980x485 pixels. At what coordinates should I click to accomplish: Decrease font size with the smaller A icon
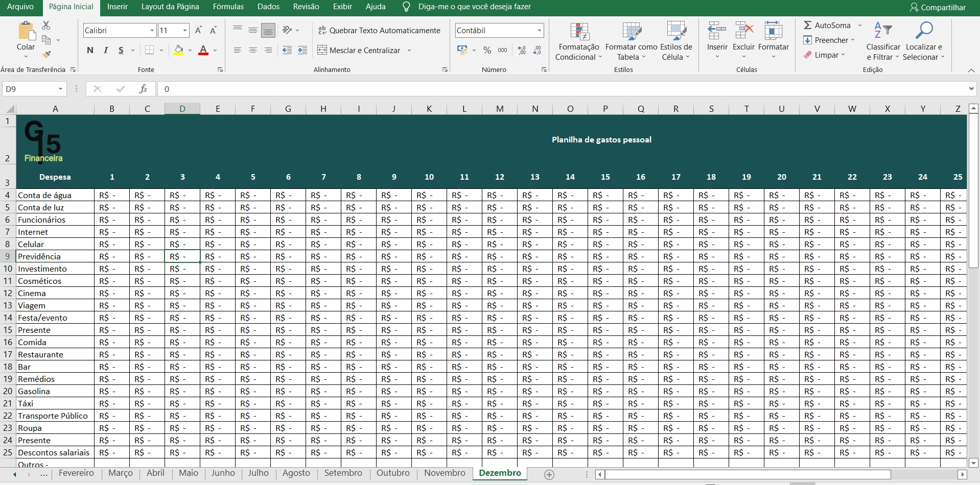[214, 31]
